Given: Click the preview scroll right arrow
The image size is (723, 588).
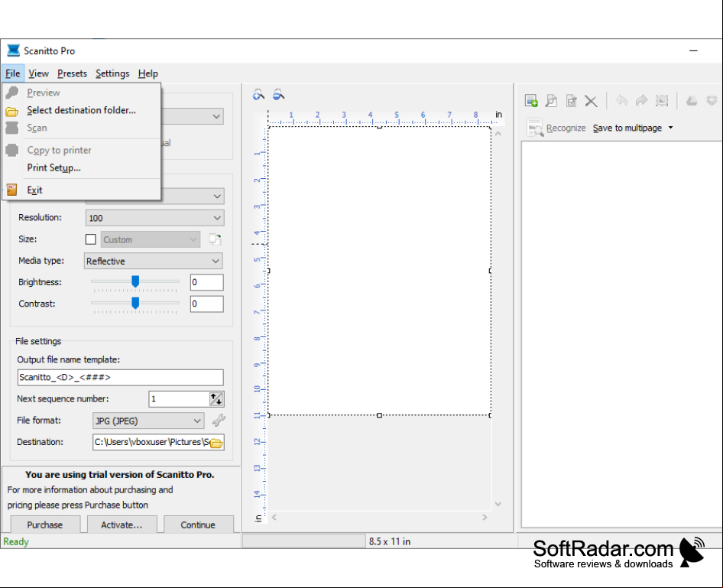Looking at the screenshot, I should tap(485, 517).
